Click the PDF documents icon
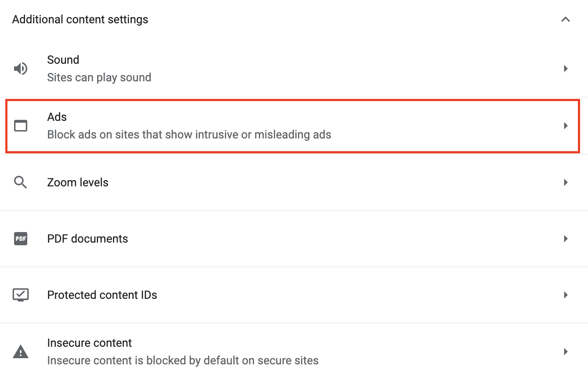588x385 pixels. click(x=21, y=239)
